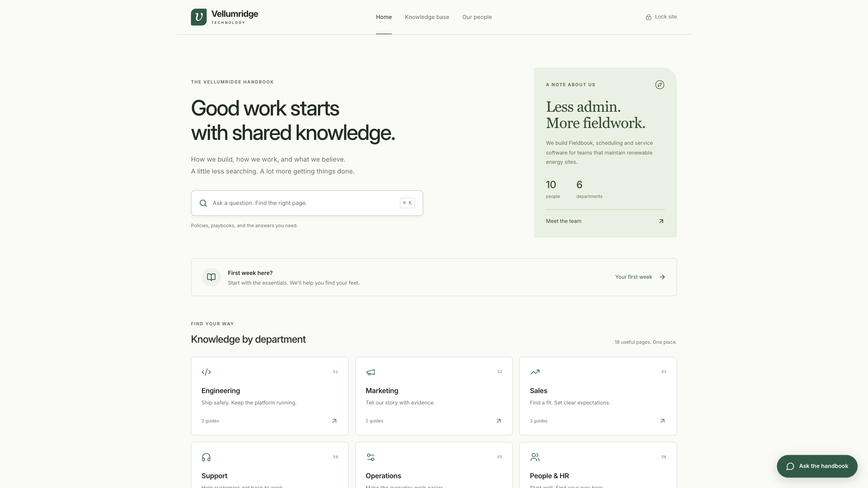The image size is (868, 488).
Task: Click the 10 people statistic
Action: click(x=553, y=189)
